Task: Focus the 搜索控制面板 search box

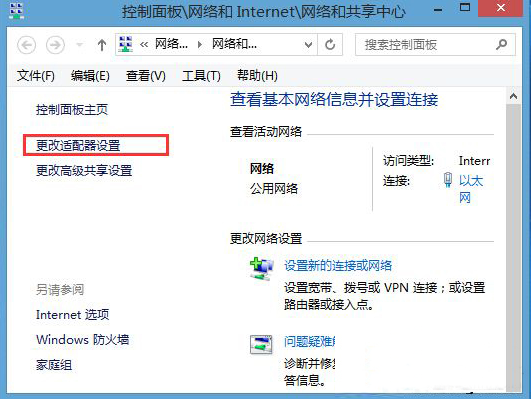Action: pyautogui.click(x=435, y=44)
